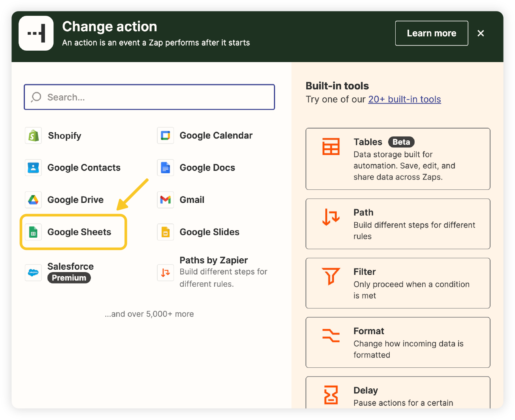Pick the Google Contacts label

tap(84, 168)
